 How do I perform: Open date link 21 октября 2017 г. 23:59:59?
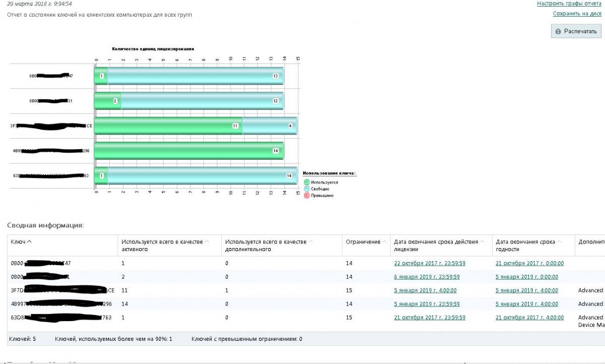click(x=430, y=318)
